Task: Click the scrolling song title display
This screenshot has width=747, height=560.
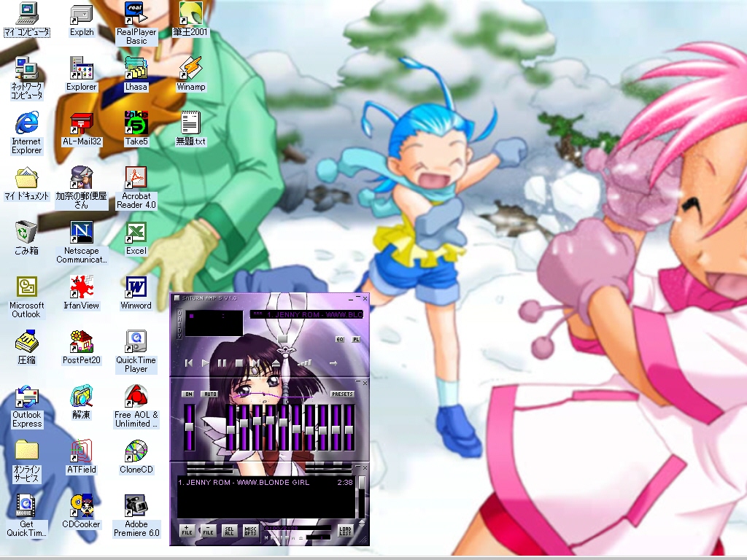Action: click(306, 315)
